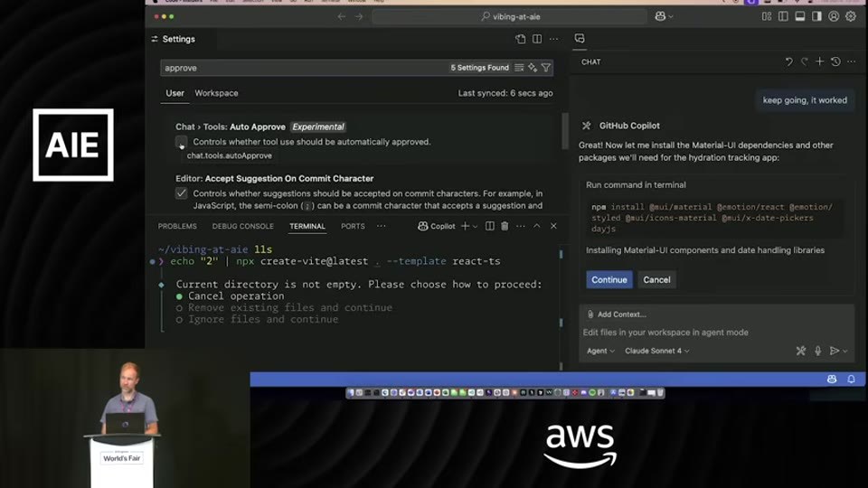Open the Copilot menu in the title bar
868x488 pixels.
click(664, 16)
